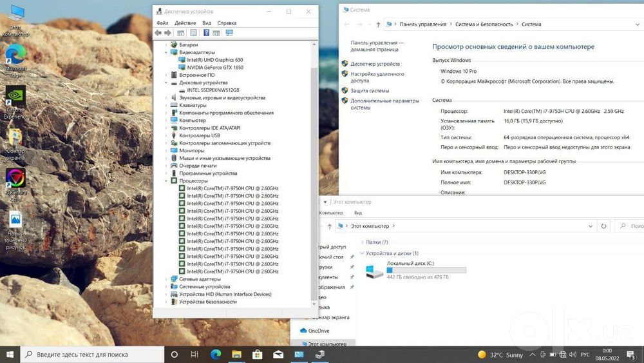Expand the Батареи node
Screen dimensions: 644x363
pyautogui.click(x=166, y=44)
